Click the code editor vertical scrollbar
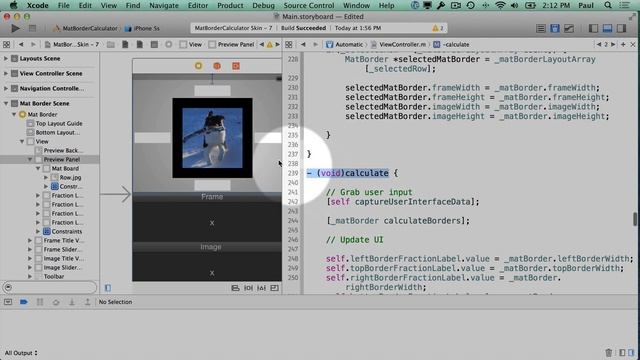The image size is (640, 360). (x=635, y=219)
